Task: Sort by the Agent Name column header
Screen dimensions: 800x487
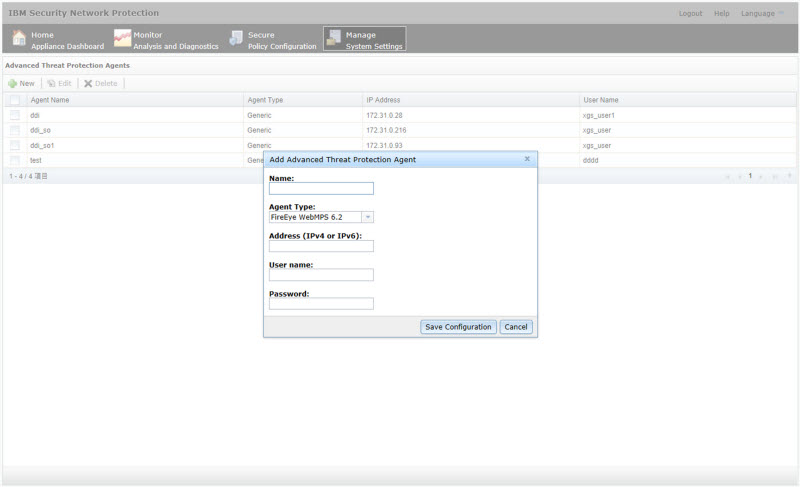Action: (x=50, y=100)
